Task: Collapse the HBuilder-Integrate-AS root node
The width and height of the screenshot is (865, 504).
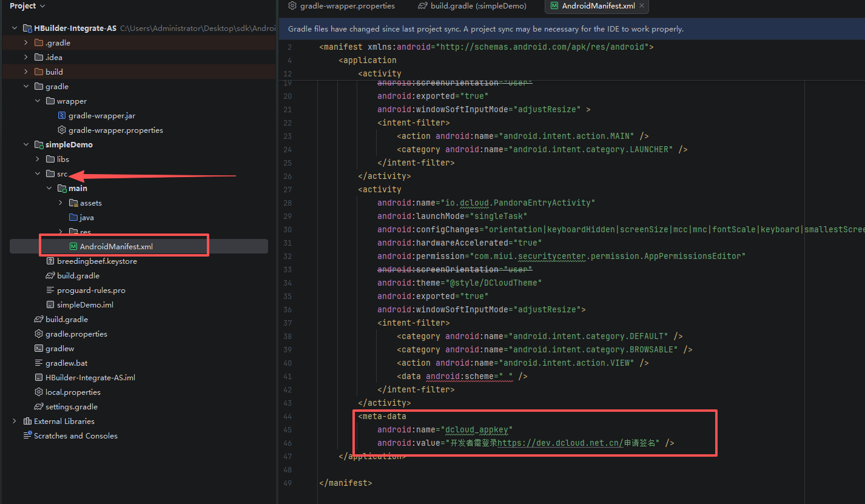Action: pyautogui.click(x=15, y=29)
